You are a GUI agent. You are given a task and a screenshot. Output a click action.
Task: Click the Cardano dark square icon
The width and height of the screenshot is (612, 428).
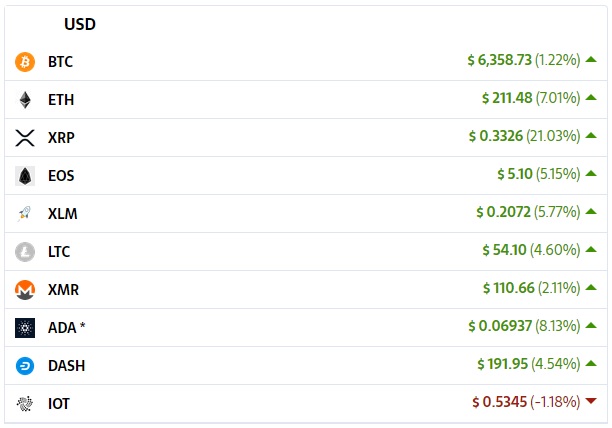click(x=25, y=328)
